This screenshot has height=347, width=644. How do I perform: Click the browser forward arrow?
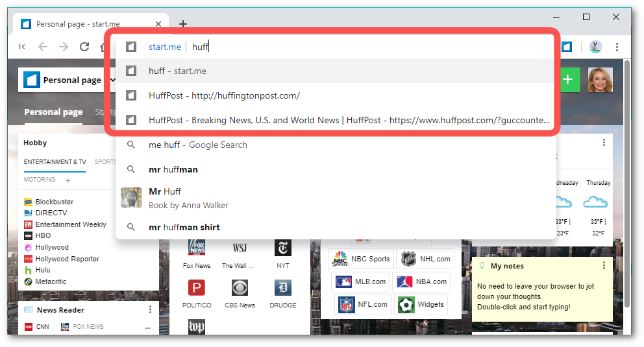tap(64, 47)
